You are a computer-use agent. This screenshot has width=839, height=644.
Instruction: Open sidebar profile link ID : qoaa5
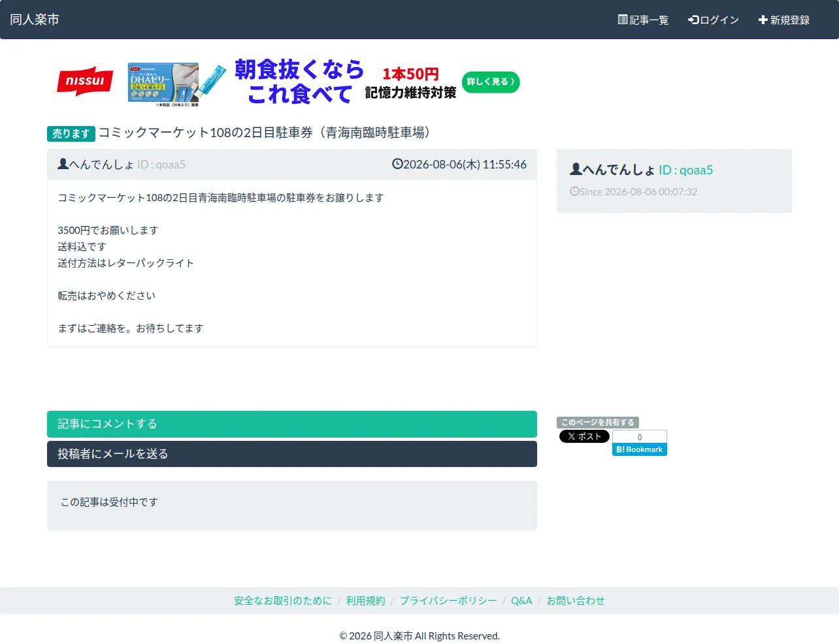[x=685, y=170]
